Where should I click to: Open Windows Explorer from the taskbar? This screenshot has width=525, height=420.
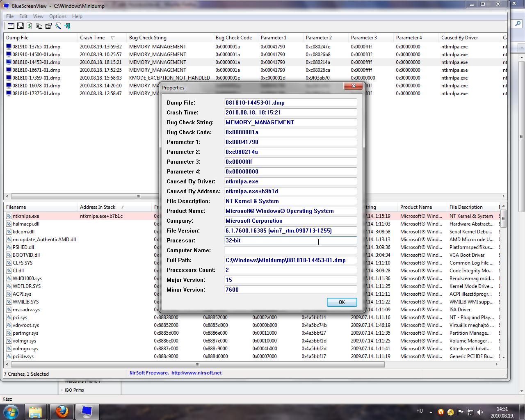click(35, 412)
